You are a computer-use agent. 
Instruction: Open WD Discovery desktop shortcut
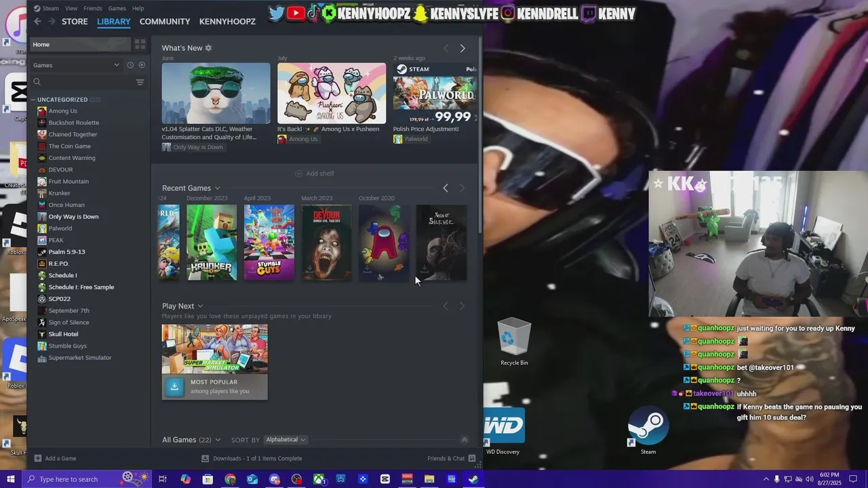tap(503, 431)
